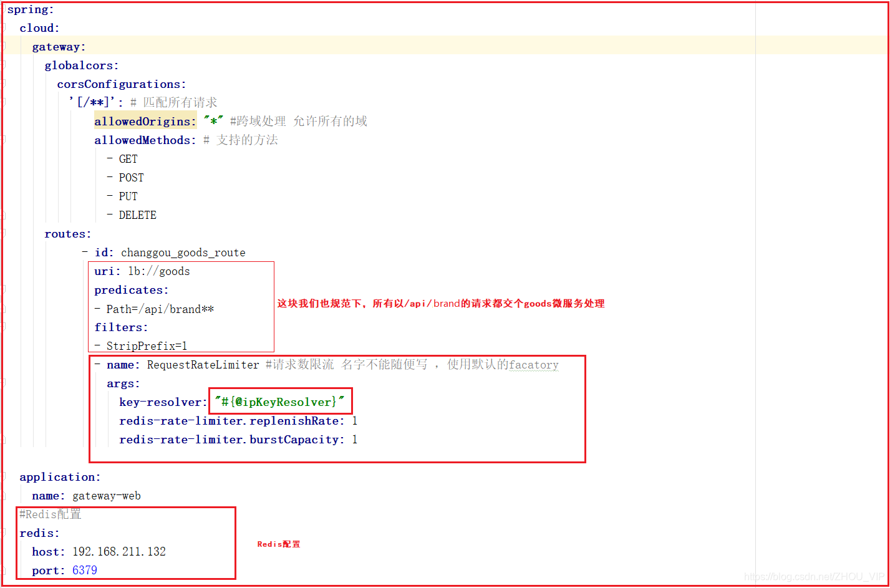
Task: Click the 'uri:' key
Action: pyautogui.click(x=107, y=271)
